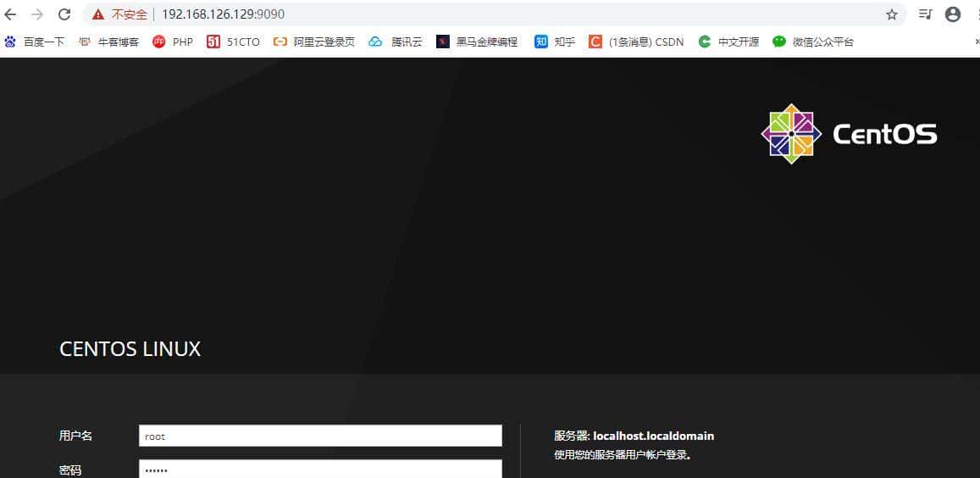
Task: Click the red not-secure warning triangle
Action: (x=97, y=14)
